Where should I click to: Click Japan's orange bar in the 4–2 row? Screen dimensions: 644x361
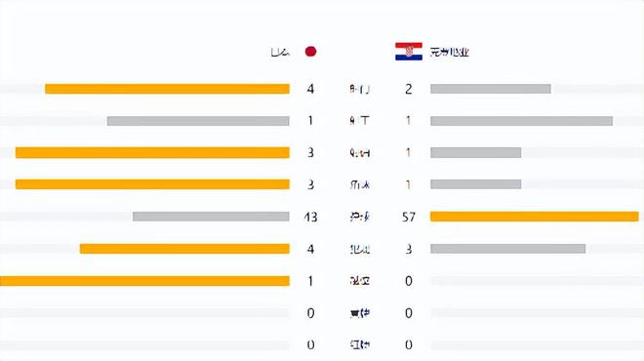point(167,89)
